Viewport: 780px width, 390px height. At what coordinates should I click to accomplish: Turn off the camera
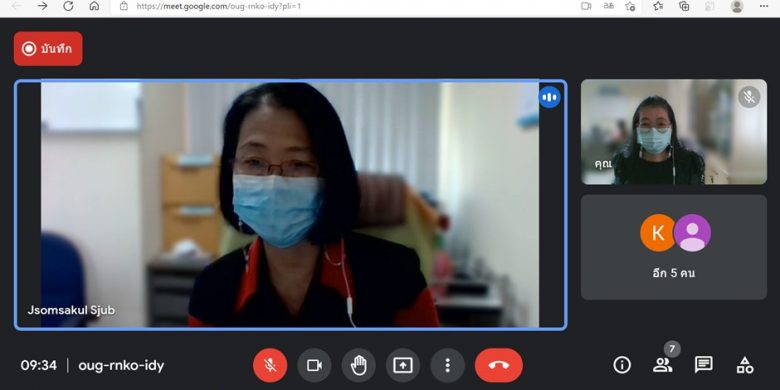[x=314, y=366]
